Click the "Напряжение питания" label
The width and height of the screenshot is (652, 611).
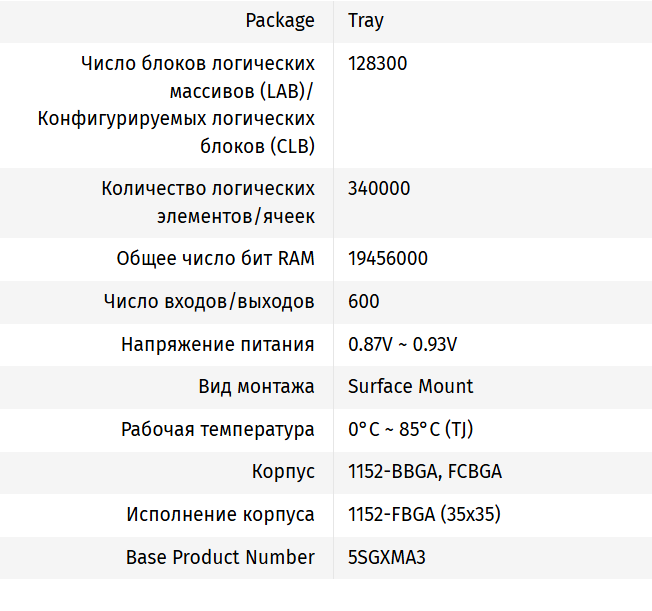(x=218, y=344)
